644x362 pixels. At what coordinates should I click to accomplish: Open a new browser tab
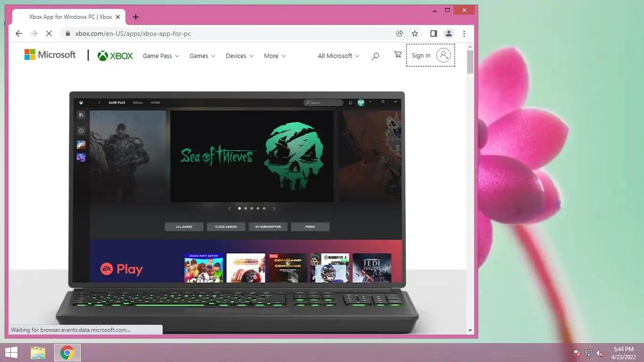click(x=136, y=17)
